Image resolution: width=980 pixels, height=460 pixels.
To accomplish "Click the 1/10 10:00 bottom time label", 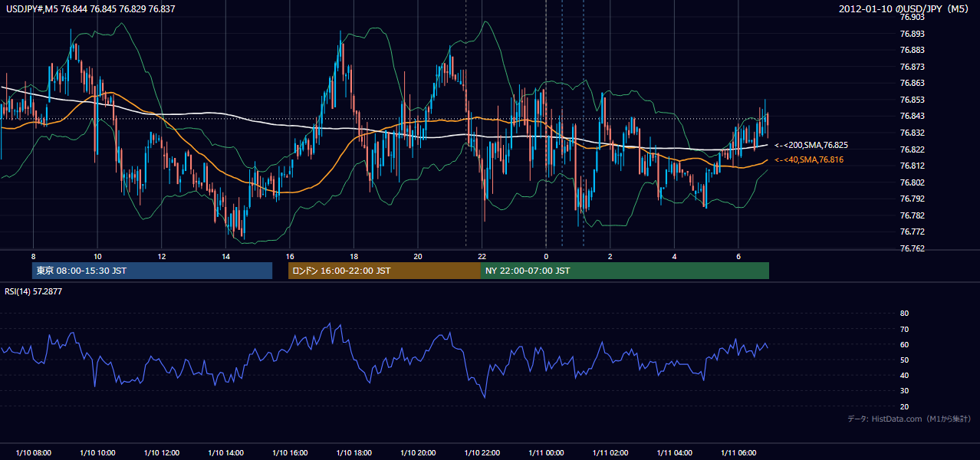I will click(97, 452).
